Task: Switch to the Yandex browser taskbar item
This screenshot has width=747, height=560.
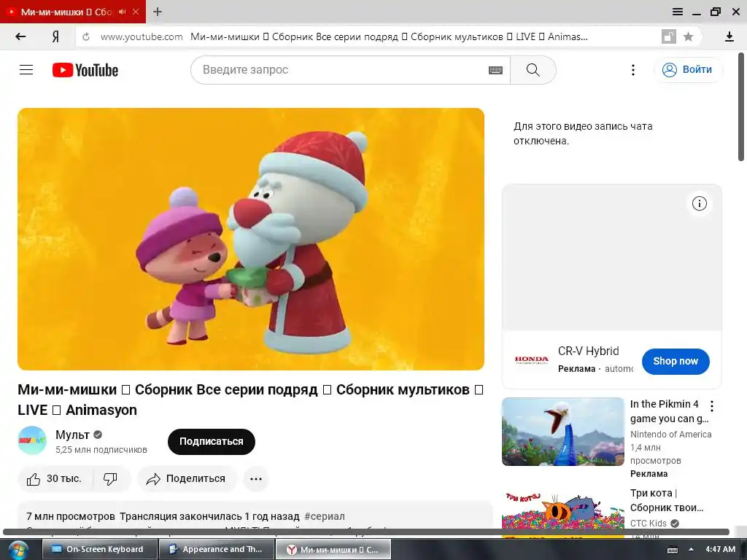Action: tap(333, 549)
